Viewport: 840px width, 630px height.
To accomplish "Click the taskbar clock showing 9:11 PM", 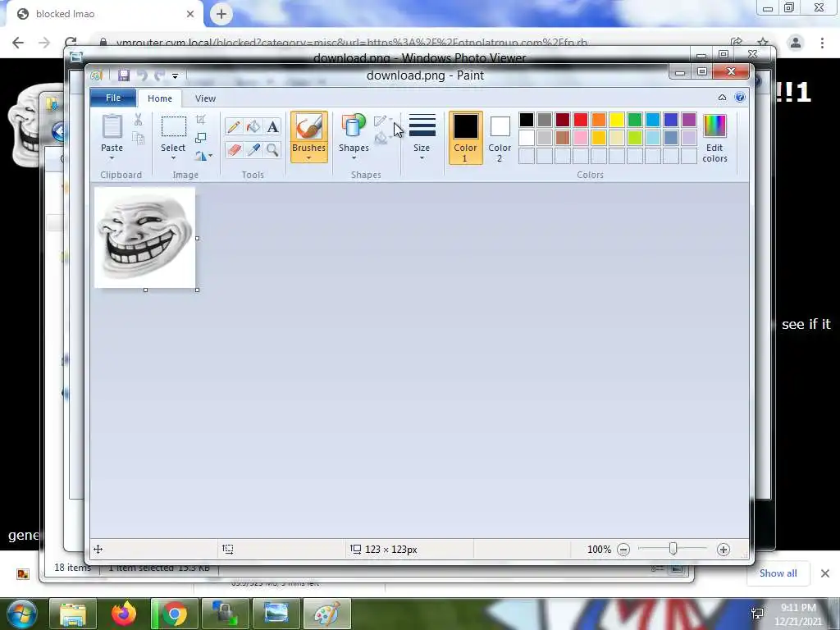I will point(798,614).
